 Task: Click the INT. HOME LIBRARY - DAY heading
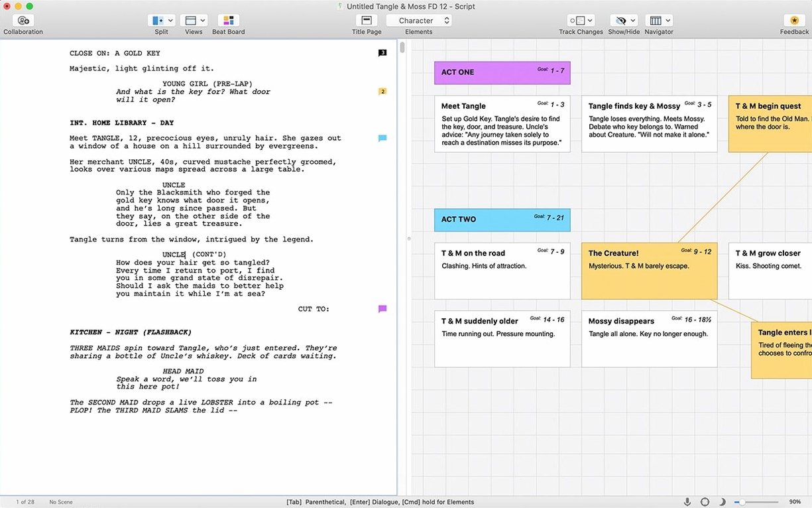121,123
